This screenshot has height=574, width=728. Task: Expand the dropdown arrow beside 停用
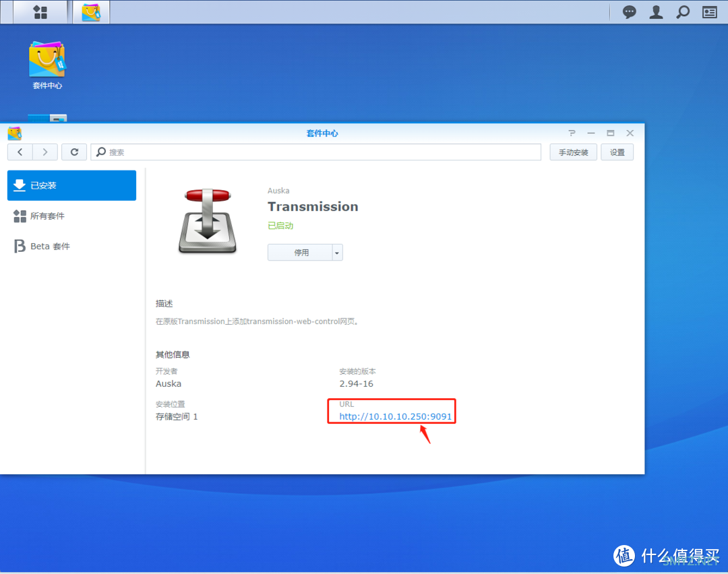tap(338, 253)
